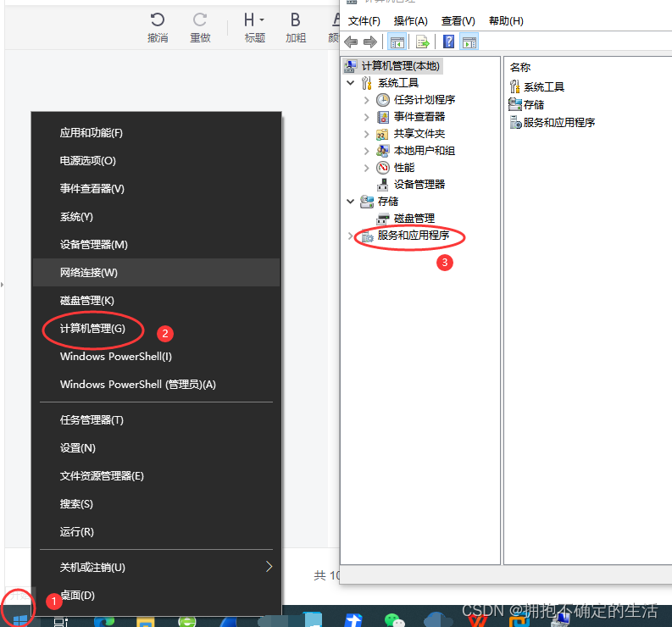Choose 搜索(S) from context menu

coord(157,503)
